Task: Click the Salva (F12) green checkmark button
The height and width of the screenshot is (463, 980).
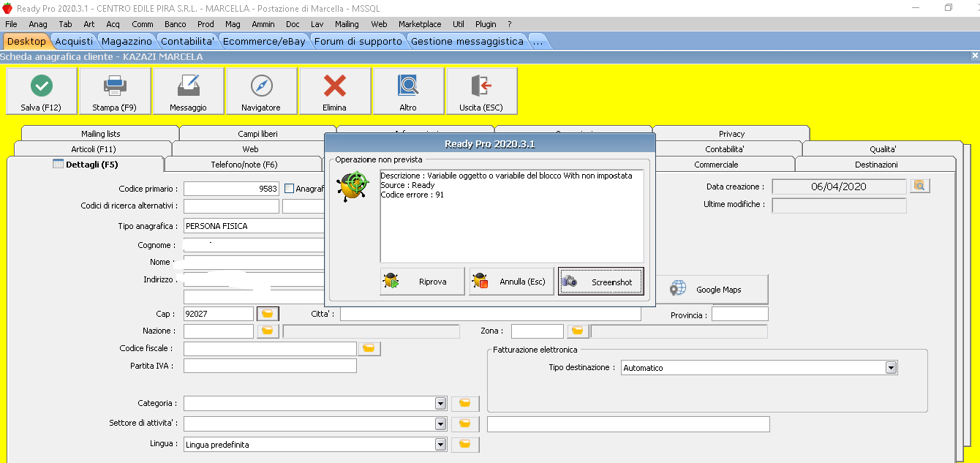Action: tap(41, 91)
